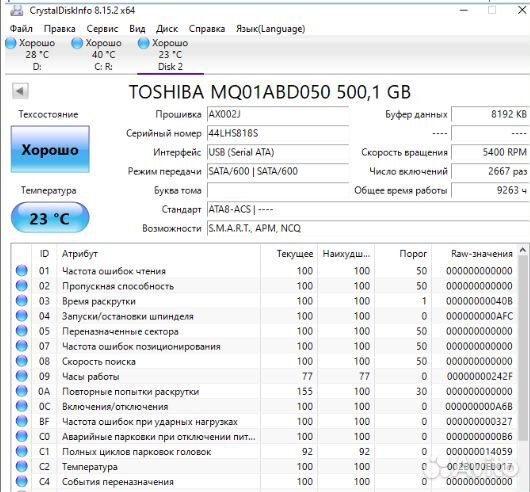Click the CrystalDiskInfo title bar icon

(x=17, y=10)
